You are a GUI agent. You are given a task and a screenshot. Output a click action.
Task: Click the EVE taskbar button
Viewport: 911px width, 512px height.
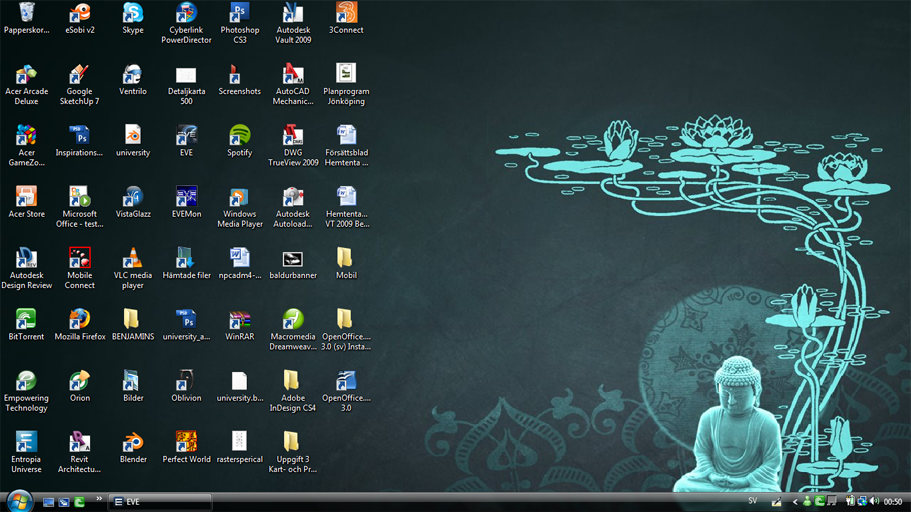coord(160,501)
